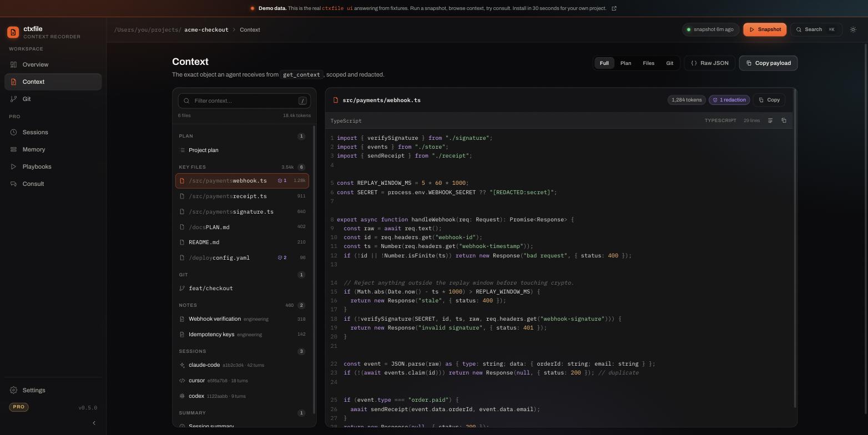868x435 pixels.
Task: Toggle word wrap icon in code header
Action: coord(770,120)
